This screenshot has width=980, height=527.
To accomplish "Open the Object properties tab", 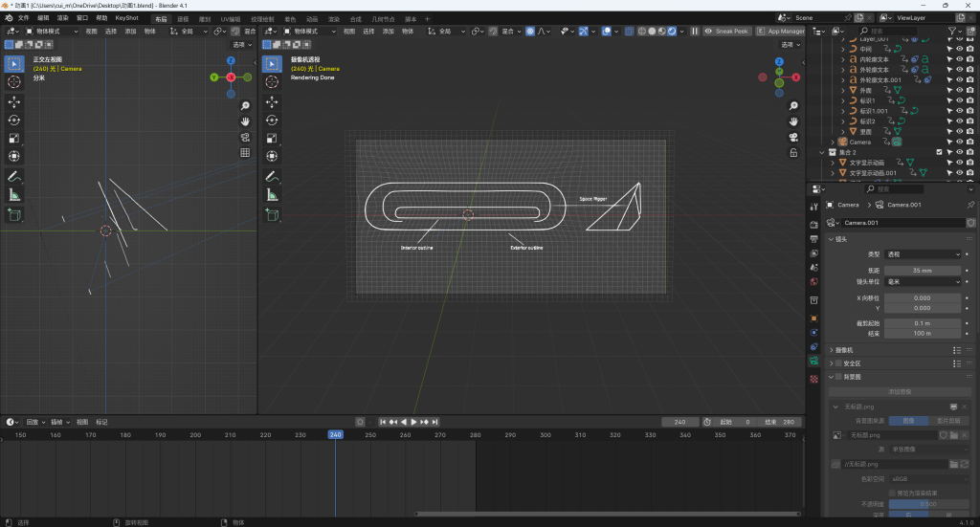I will (x=813, y=318).
